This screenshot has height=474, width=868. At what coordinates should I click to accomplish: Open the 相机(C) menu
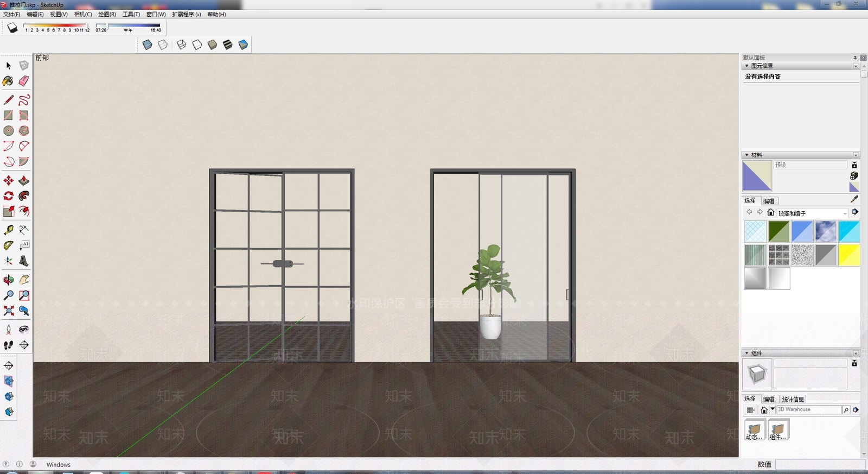(x=83, y=14)
